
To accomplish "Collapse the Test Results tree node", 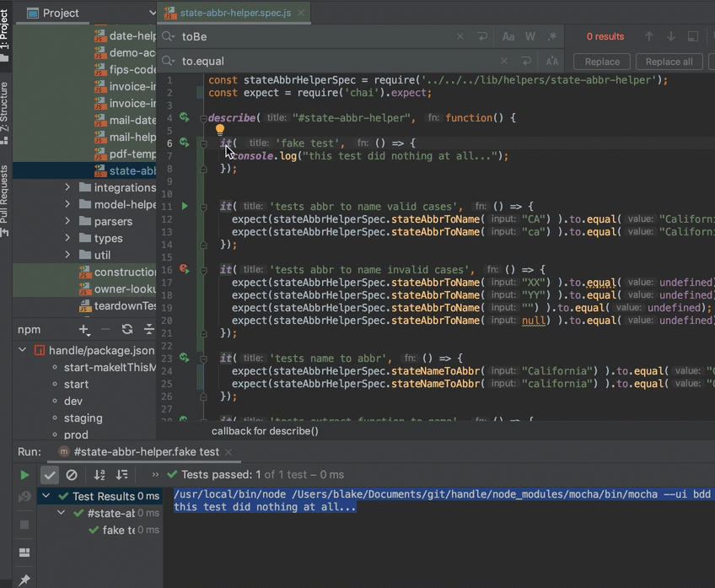I will point(46,497).
